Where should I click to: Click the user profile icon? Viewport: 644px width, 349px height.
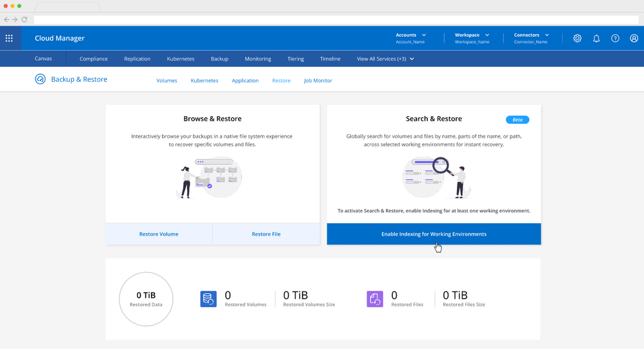(x=634, y=38)
